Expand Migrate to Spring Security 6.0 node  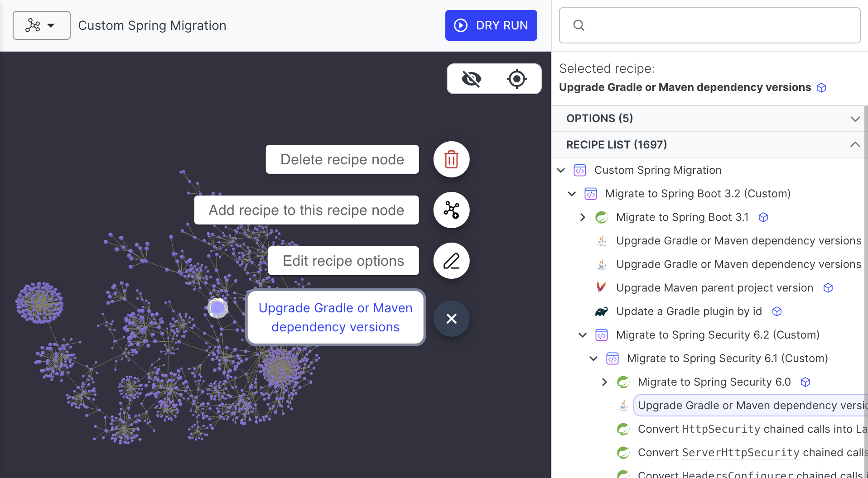click(x=604, y=382)
